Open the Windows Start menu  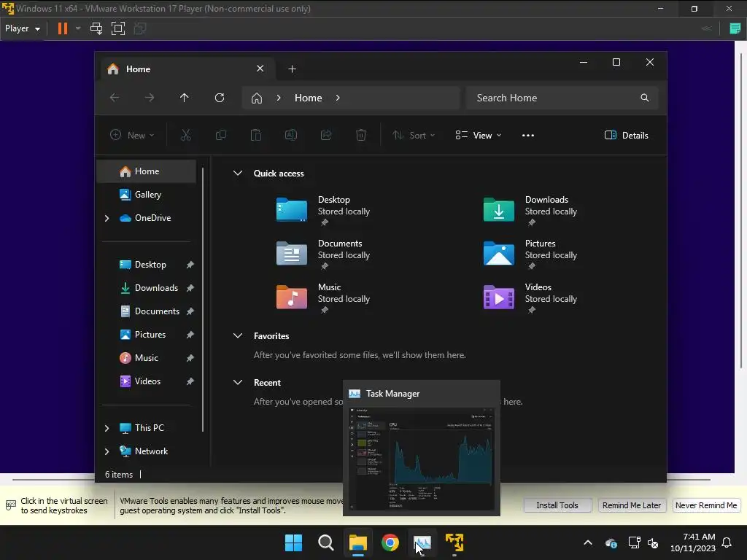293,542
